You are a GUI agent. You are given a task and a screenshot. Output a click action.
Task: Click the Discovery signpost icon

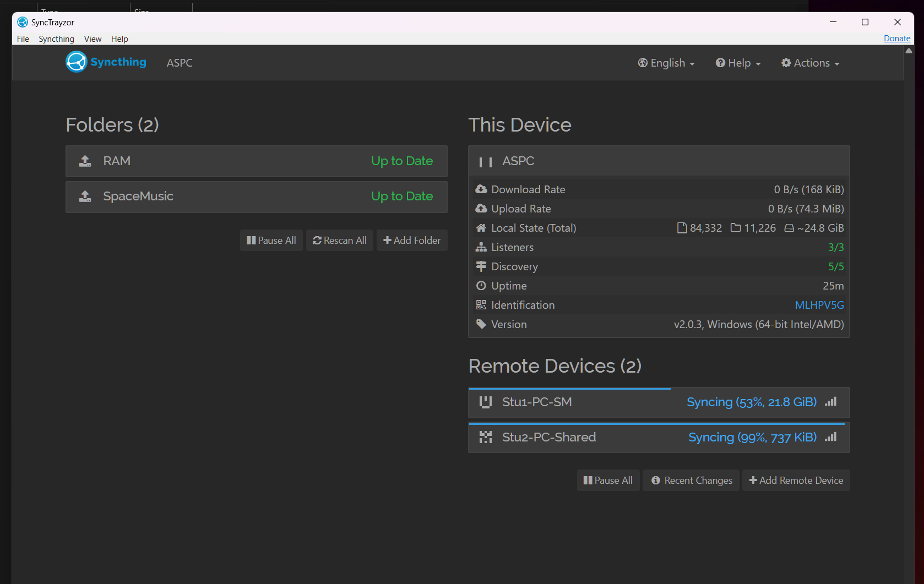[481, 266]
